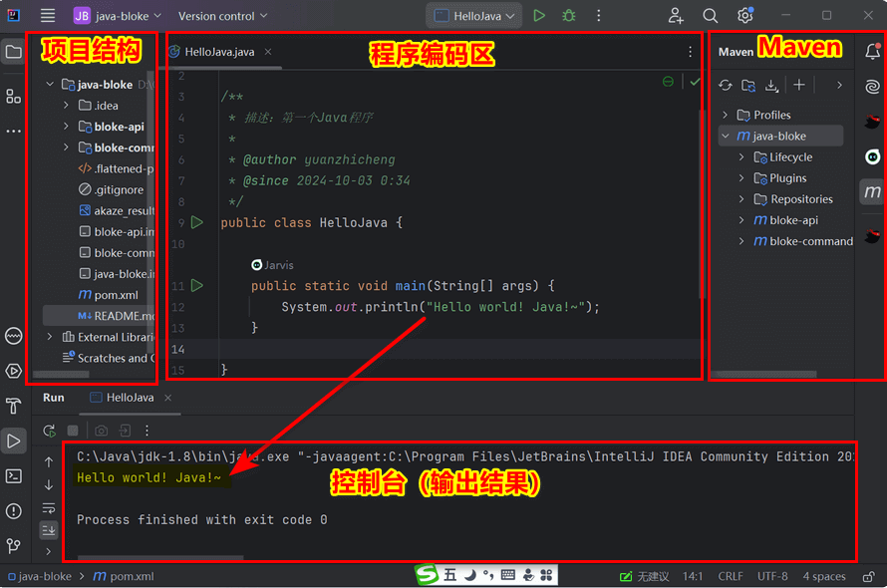Click the CRLF line separator in status bar
Screen dimensions: 887x588
click(x=730, y=576)
